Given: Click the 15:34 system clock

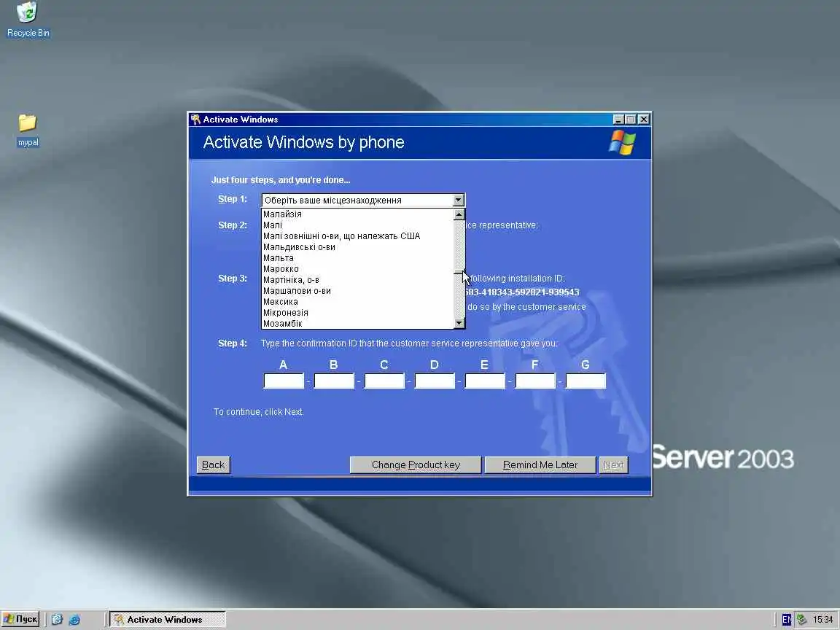Looking at the screenshot, I should 822,620.
